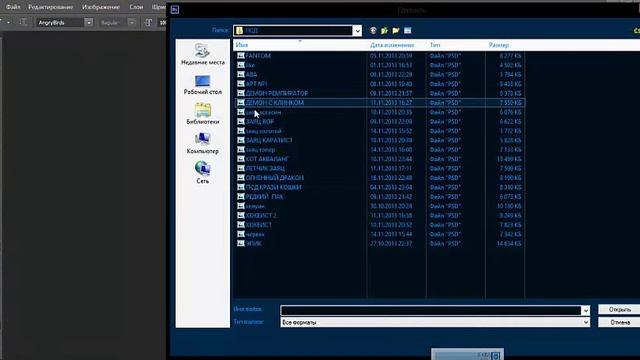Image resolution: width=640 pixels, height=360 pixels.
Task: Click the Открыть button
Action: click(x=619, y=309)
